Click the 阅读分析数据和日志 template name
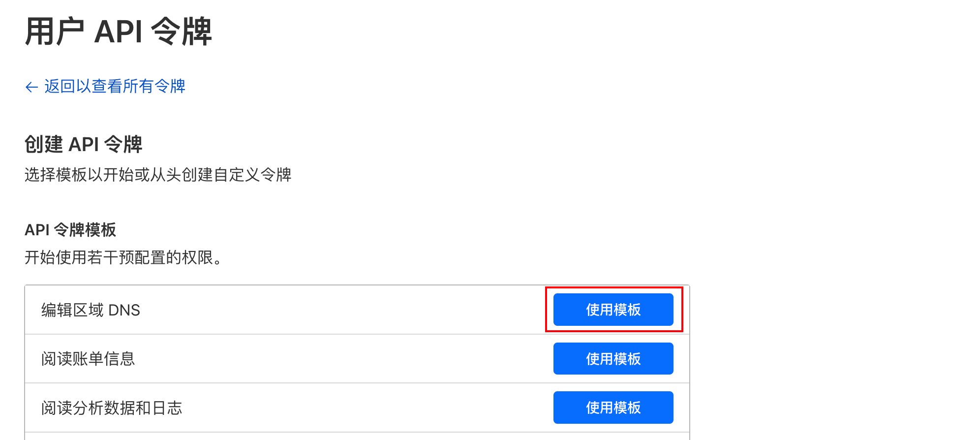This screenshot has height=440, width=980. click(112, 408)
